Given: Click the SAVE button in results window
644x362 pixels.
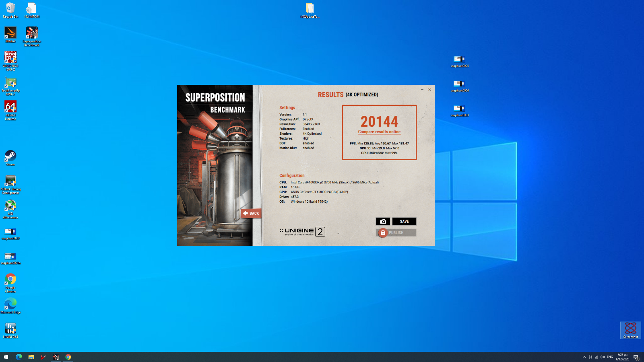Looking at the screenshot, I should 404,221.
